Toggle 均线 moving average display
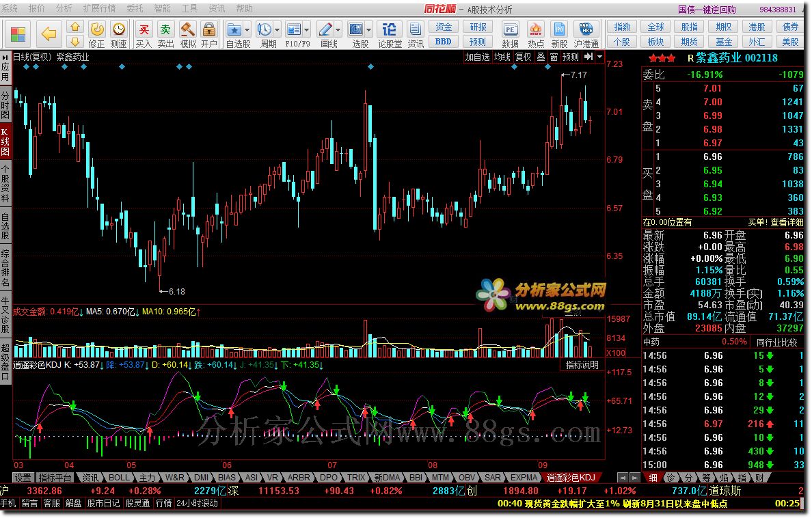The width and height of the screenshot is (812, 518). click(x=502, y=57)
